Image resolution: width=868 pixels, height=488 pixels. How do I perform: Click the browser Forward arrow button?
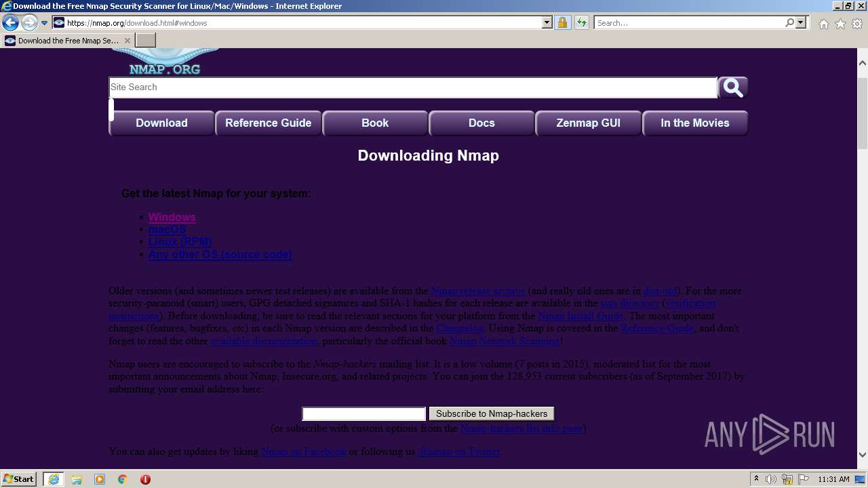(x=29, y=23)
